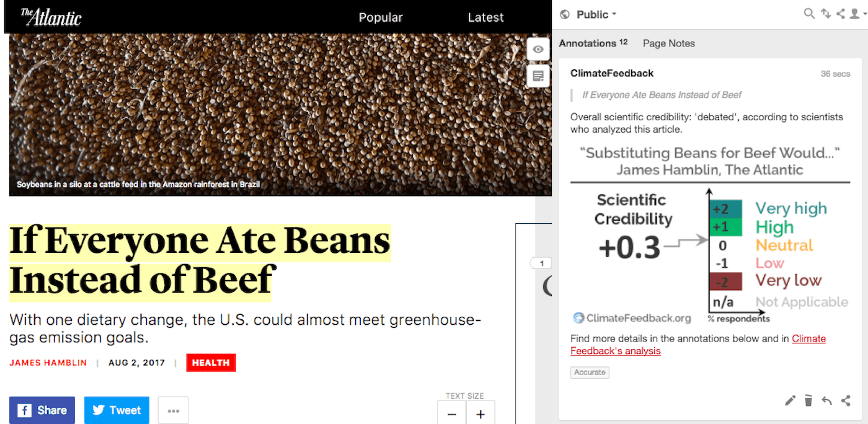This screenshot has height=424, width=868.
Task: Toggle highlight visibility with the eye icon
Action: tap(538, 50)
